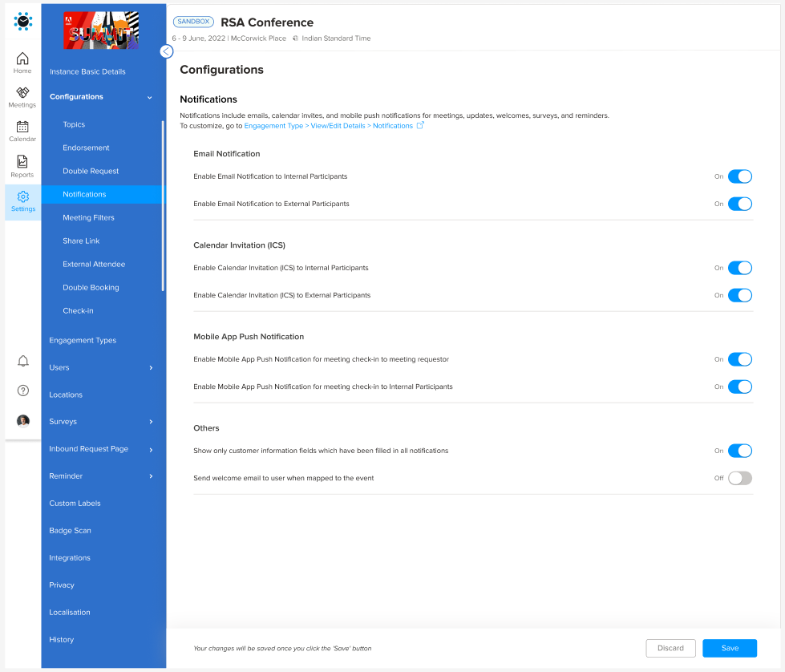Click the "6 - 9 June, 2022 | McCorwick Place" text
This screenshot has width=785, height=672.
click(x=229, y=38)
